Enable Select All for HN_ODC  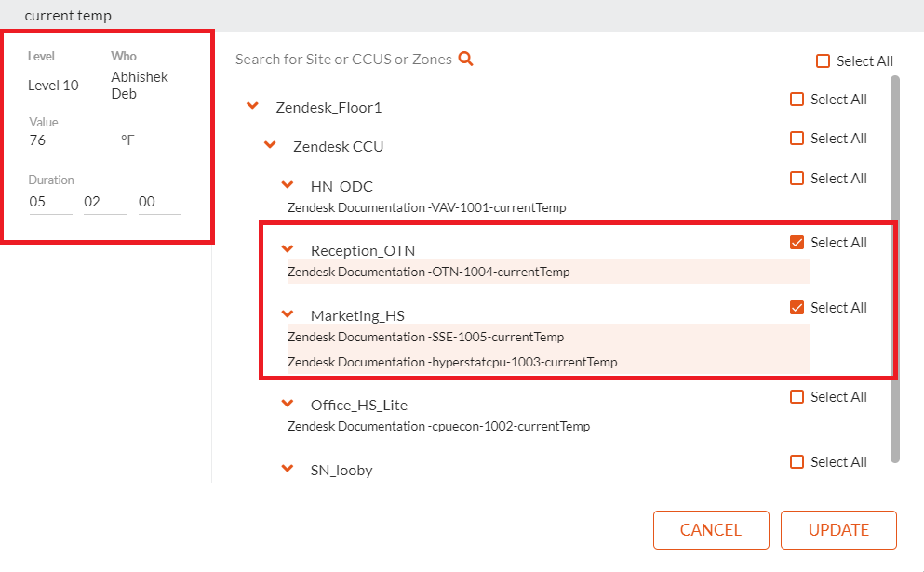pos(797,178)
